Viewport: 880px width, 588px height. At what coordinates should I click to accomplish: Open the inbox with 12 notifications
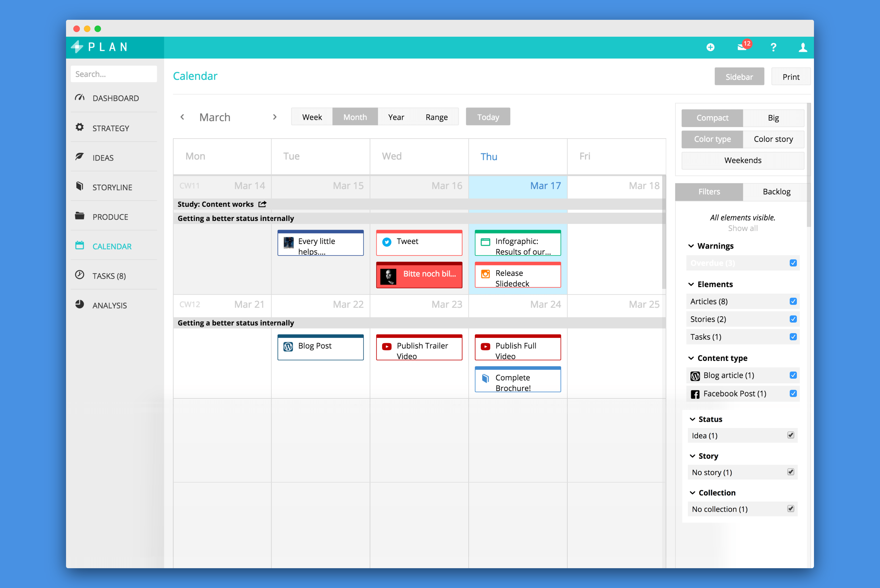tap(742, 47)
